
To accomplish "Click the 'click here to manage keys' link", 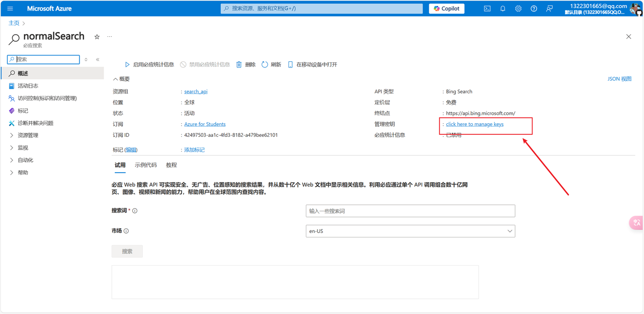I will tap(474, 124).
